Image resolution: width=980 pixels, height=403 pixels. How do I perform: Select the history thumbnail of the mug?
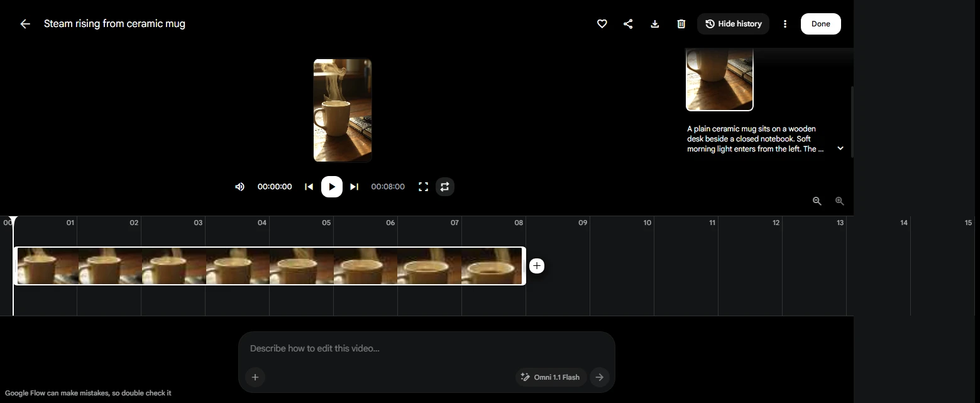pos(720,79)
